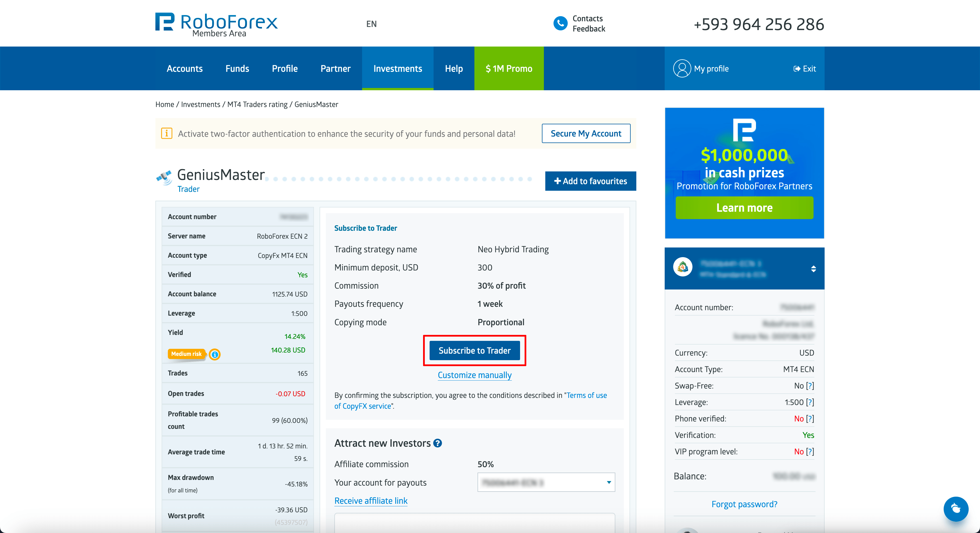Click the Learn more promo button
Screen dimensions: 980x533
[x=744, y=207]
